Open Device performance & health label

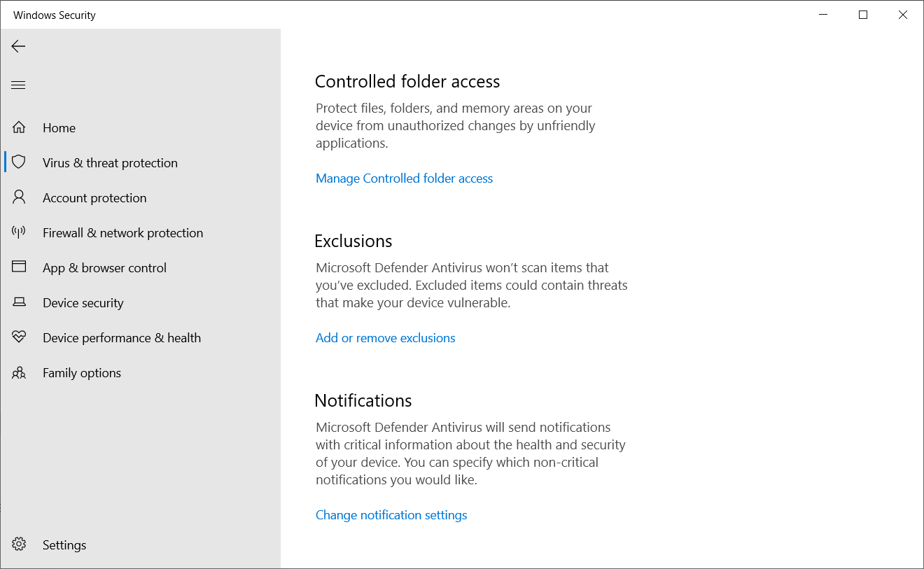tap(122, 338)
